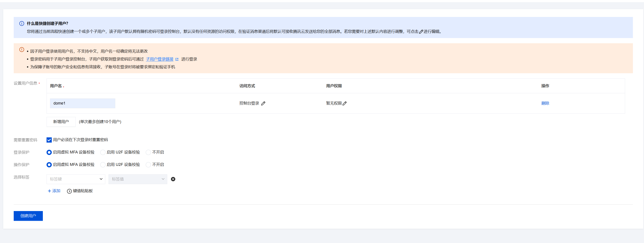Click the plus icon beside 添加
The height and width of the screenshot is (243, 644).
tap(49, 191)
